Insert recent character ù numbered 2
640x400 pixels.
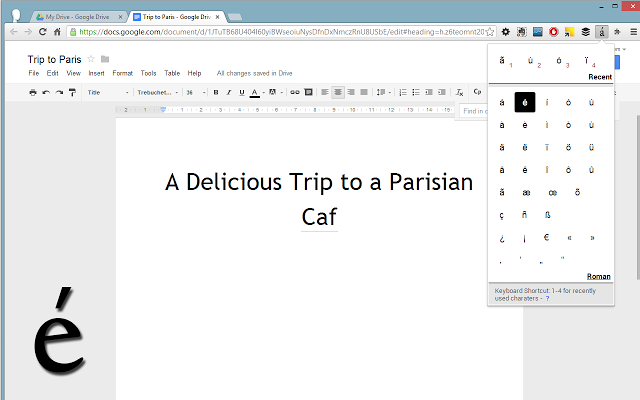pyautogui.click(x=533, y=61)
